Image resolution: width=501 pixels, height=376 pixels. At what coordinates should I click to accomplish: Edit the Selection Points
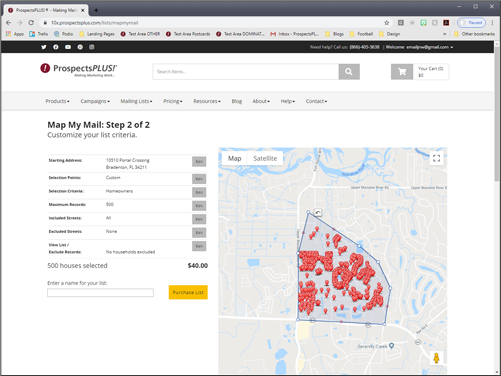(199, 179)
